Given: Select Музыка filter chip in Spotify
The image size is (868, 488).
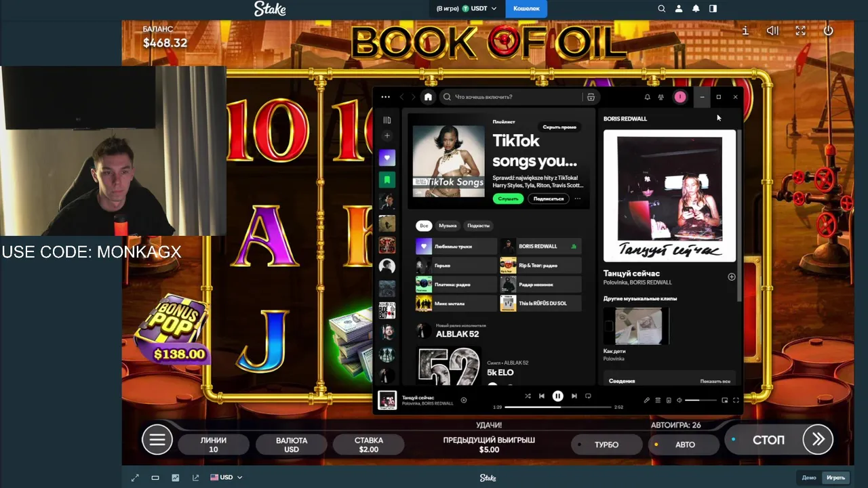Looking at the screenshot, I should (448, 226).
